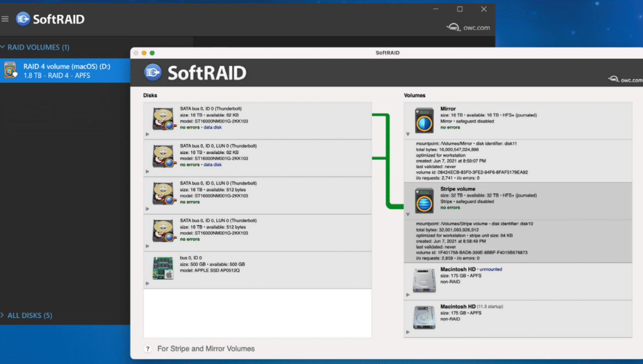This screenshot has width=643, height=364.
Task: Open help via the question mark icon
Action: tap(148, 349)
